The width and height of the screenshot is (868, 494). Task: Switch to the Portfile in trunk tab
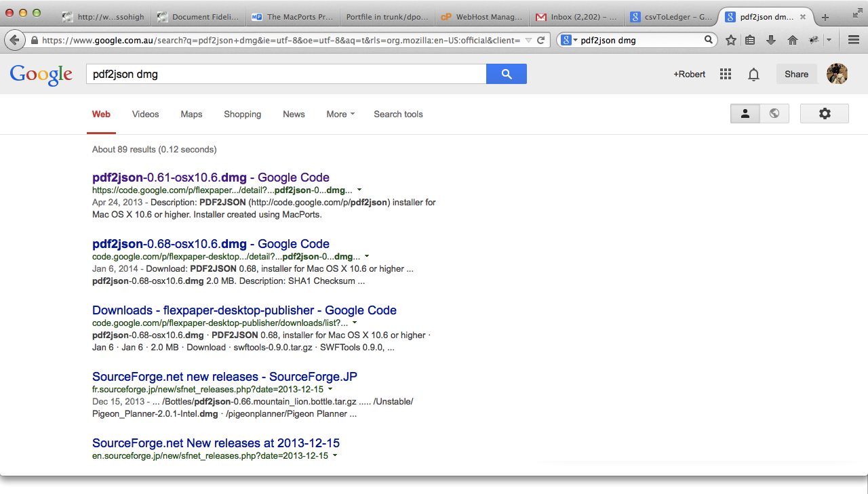tap(388, 17)
